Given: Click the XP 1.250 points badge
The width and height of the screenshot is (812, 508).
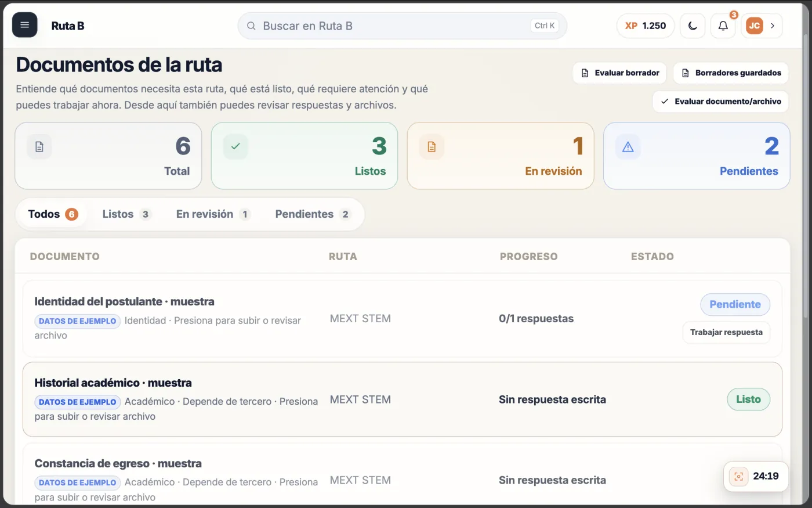Looking at the screenshot, I should point(646,26).
